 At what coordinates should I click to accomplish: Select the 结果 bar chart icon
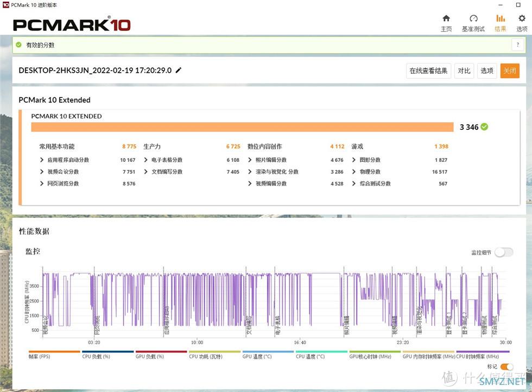coord(501,18)
